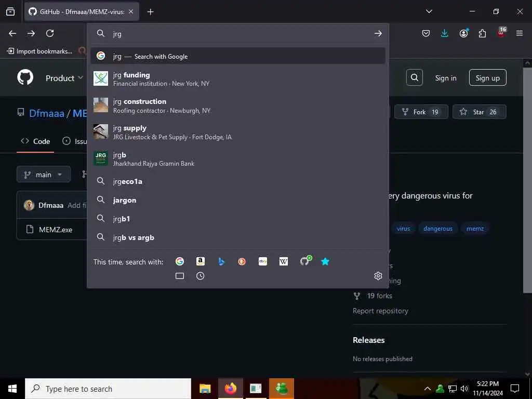This screenshot has height=399, width=532.
Task: Search this time with Wikipedia
Action: click(284, 261)
